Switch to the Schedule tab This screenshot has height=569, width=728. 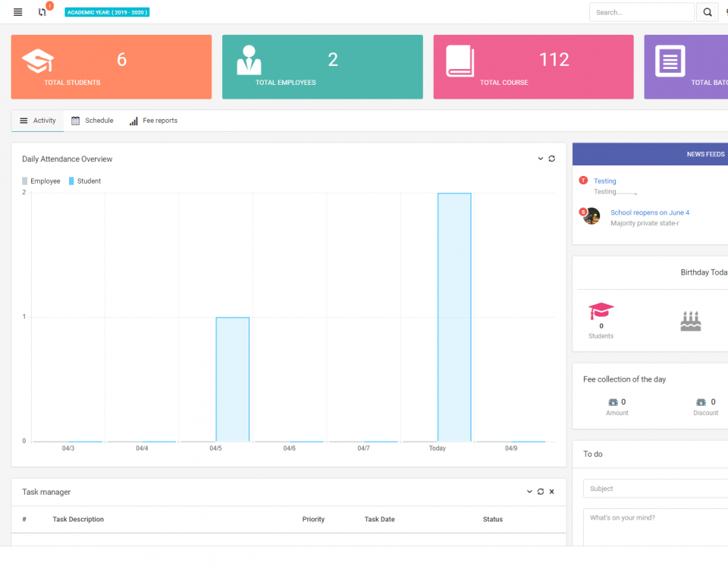click(x=92, y=121)
